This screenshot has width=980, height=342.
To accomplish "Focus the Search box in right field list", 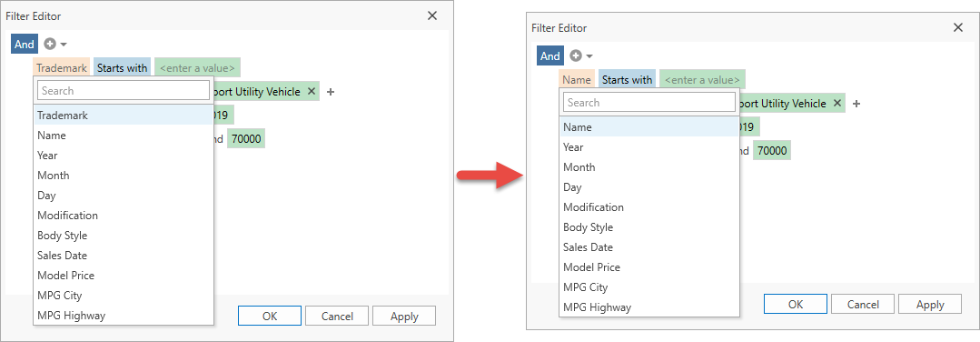I will tap(649, 102).
